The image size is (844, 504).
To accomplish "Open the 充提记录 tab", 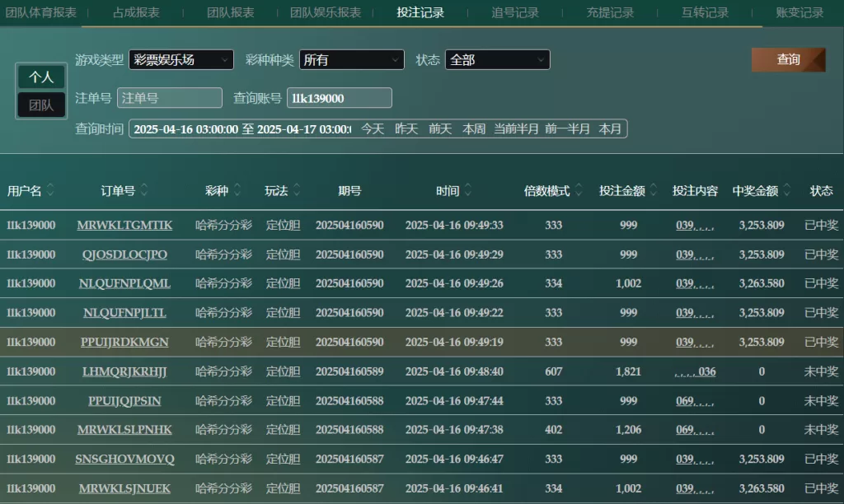I will point(610,12).
